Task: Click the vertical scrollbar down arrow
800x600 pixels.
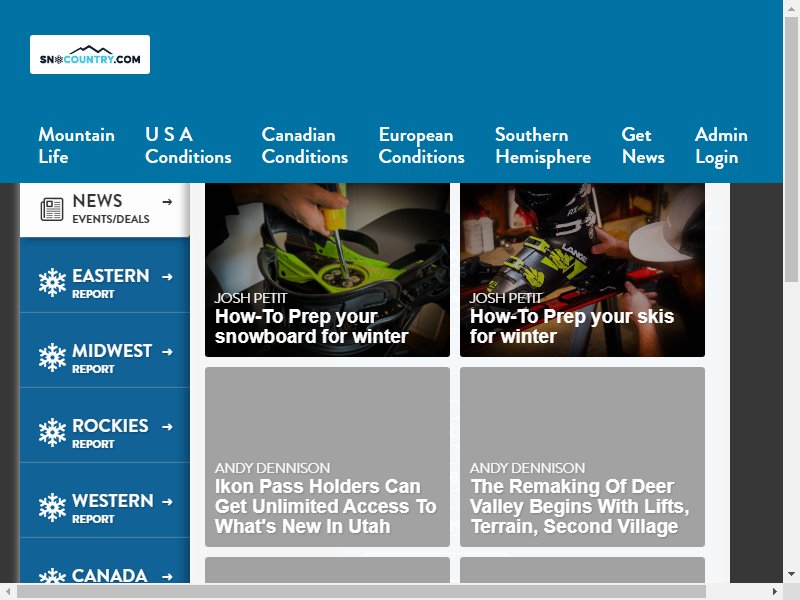Action: [791, 574]
